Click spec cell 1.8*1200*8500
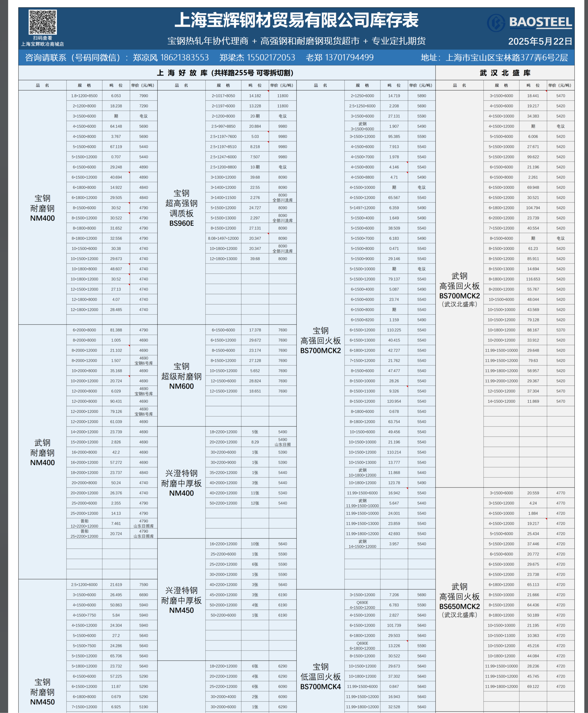This screenshot has width=588, height=713. (x=84, y=96)
